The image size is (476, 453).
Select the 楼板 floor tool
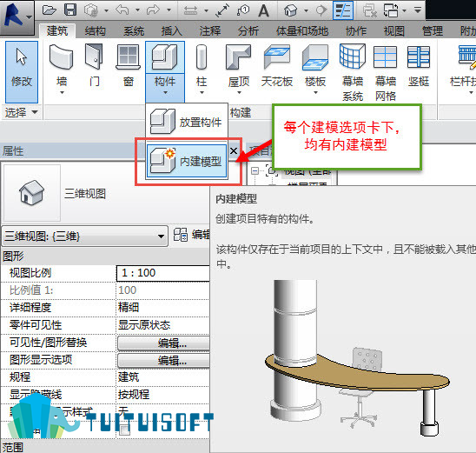tap(315, 69)
